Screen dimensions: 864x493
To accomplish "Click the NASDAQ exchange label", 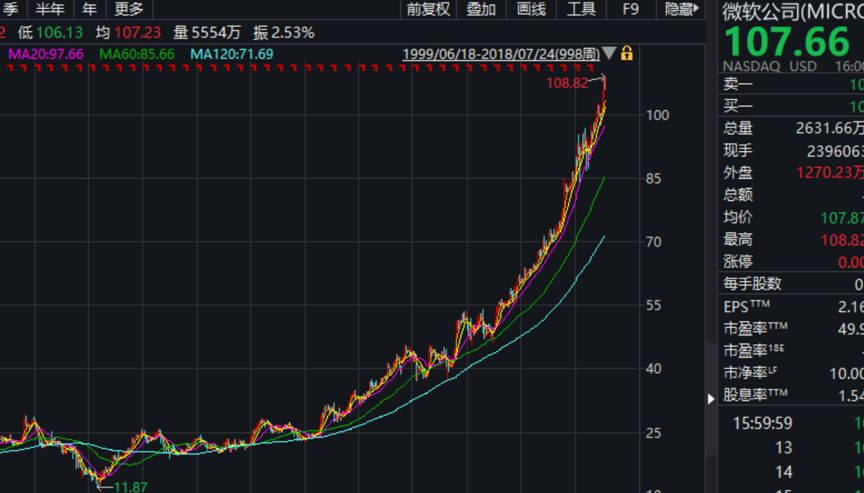I will coord(752,66).
